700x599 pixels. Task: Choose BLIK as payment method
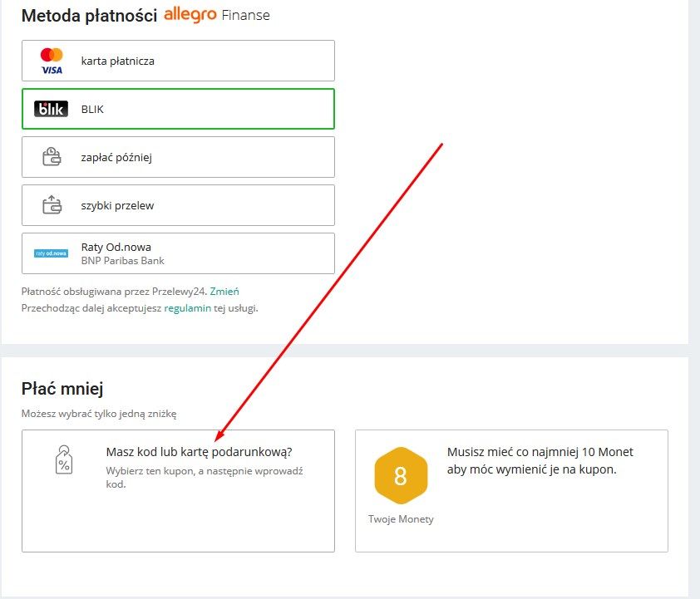point(178,109)
